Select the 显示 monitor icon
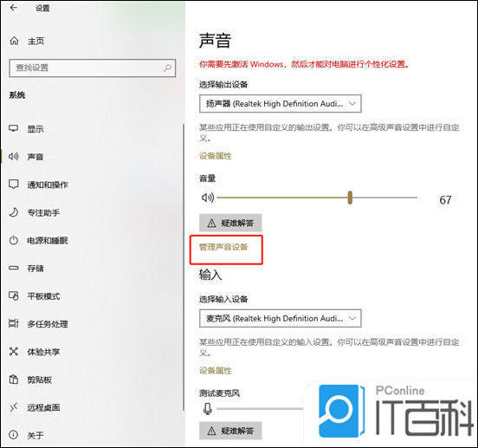The width and height of the screenshot is (478, 448). point(14,128)
